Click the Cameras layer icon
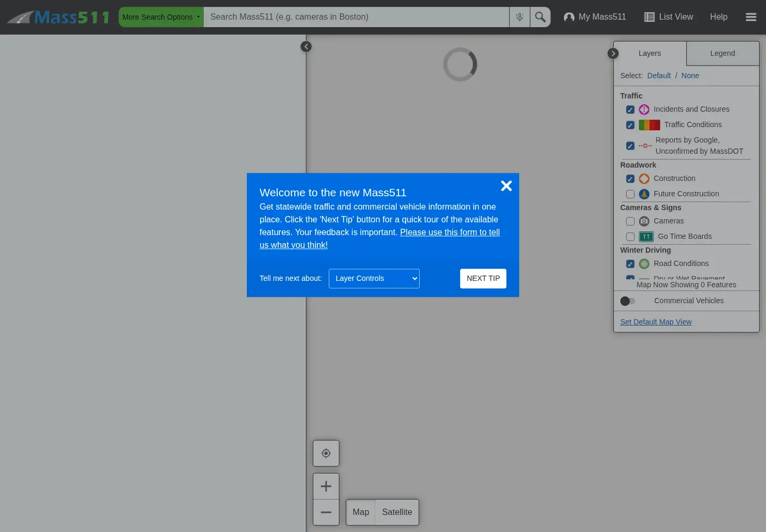Viewport: 766px width, 532px height. coord(644,221)
